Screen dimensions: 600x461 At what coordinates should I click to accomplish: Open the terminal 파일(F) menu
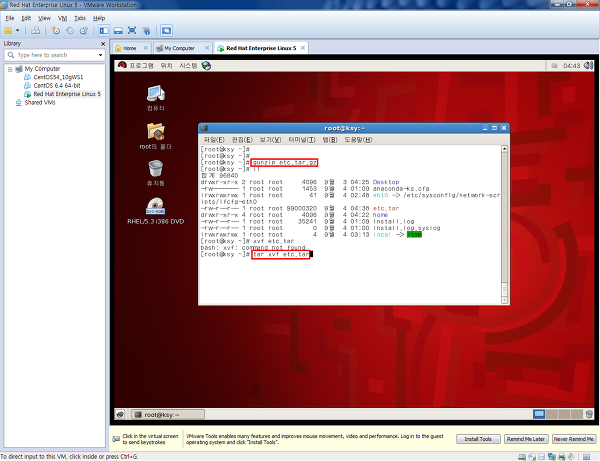[x=214, y=140]
